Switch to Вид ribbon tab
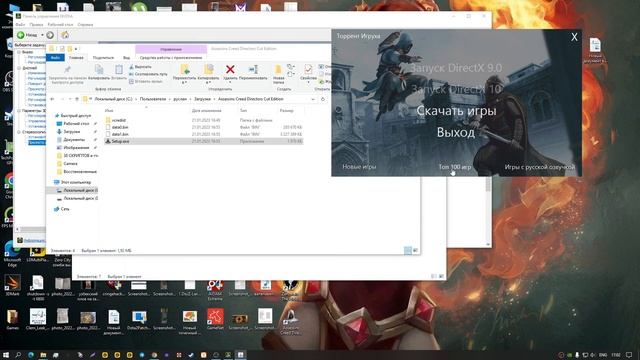Screen dimensions: 640x360 click(127, 58)
